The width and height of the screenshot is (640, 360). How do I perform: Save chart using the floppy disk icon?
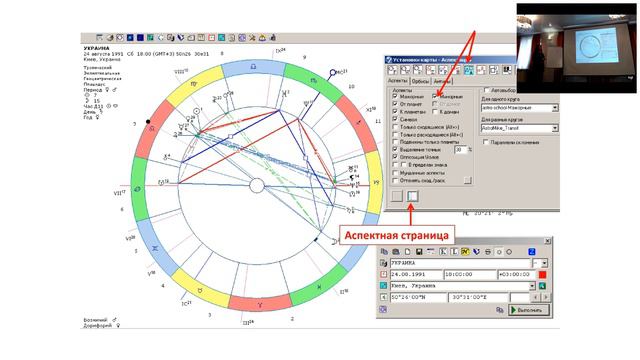[x=419, y=252]
